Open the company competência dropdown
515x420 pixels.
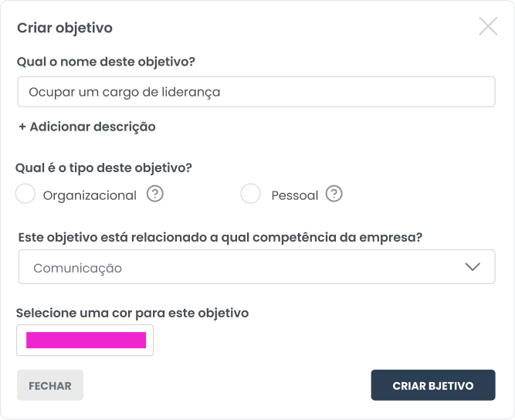pyautogui.click(x=256, y=267)
